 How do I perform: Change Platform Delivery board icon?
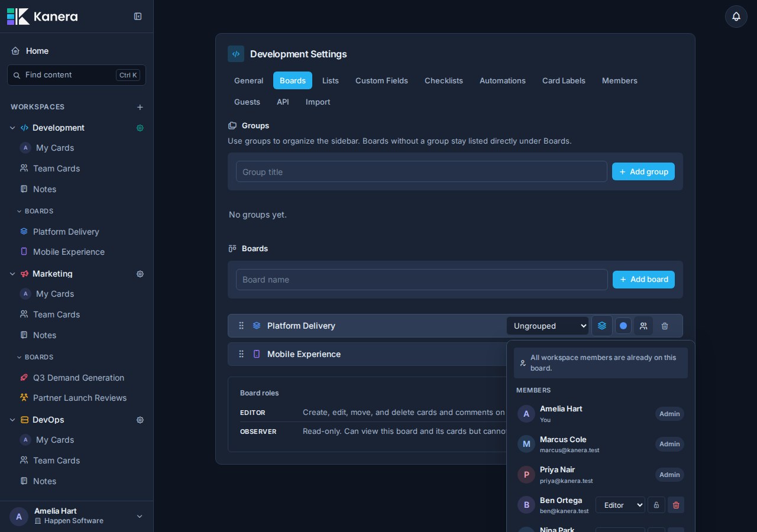tap(602, 326)
